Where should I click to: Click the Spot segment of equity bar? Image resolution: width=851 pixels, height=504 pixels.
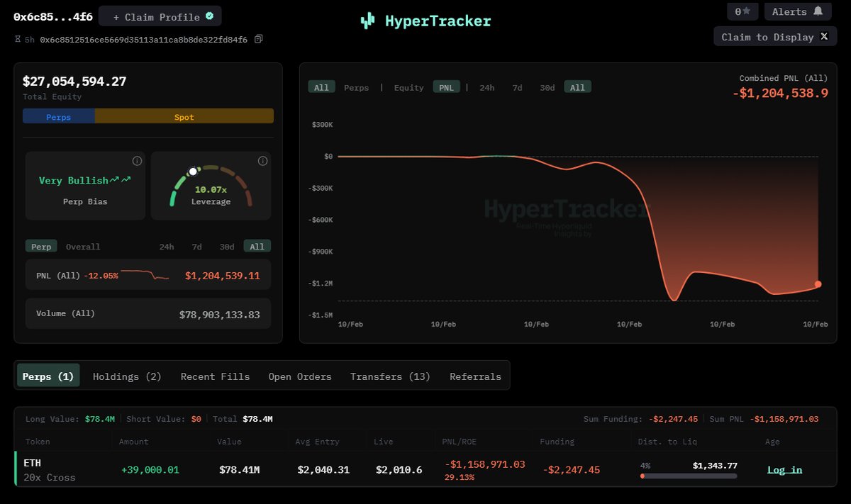pyautogui.click(x=184, y=117)
